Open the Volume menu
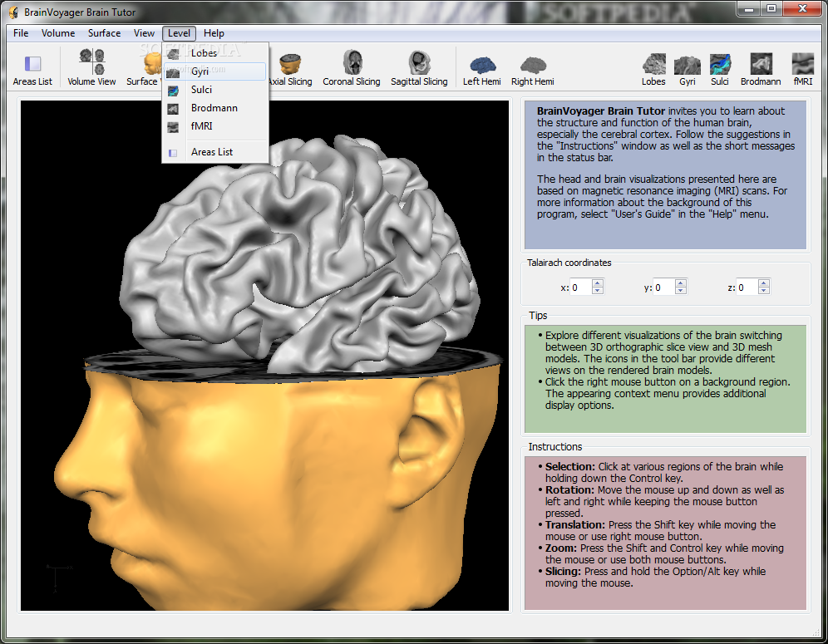Screen dimensions: 828x644 point(58,33)
